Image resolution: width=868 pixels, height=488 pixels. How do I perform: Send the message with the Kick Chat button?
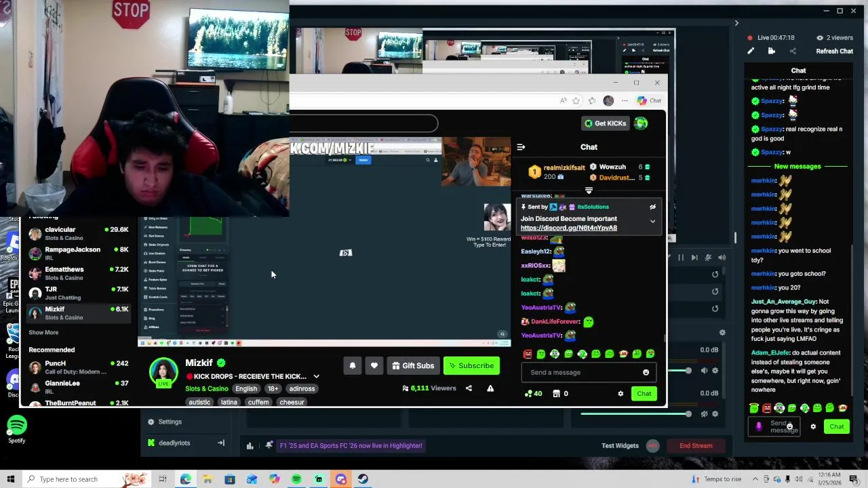click(x=644, y=394)
